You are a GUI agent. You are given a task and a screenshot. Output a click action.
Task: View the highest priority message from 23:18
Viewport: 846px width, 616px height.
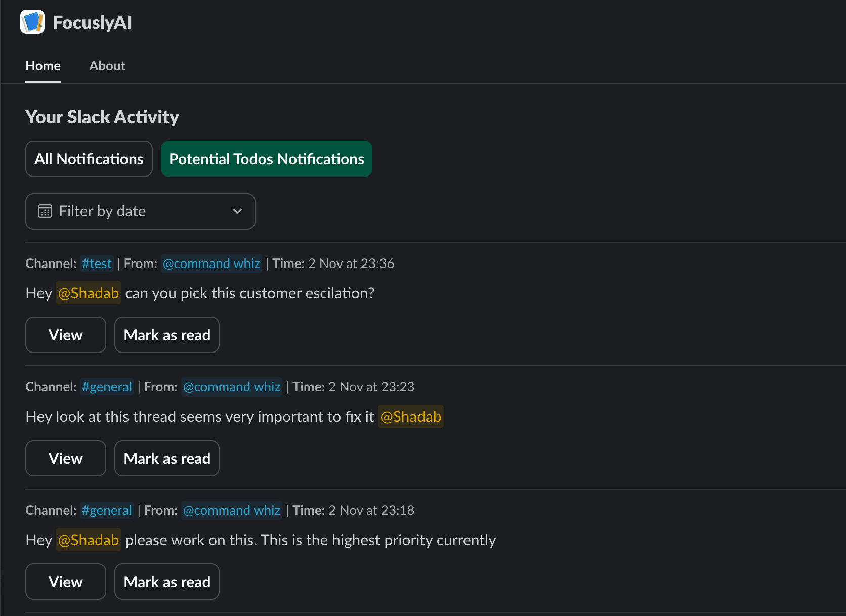click(x=66, y=582)
